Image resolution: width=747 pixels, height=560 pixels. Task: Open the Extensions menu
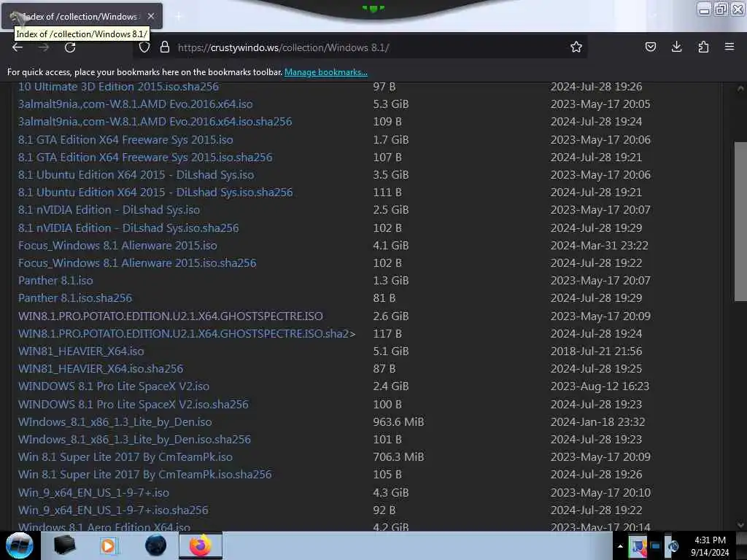(x=703, y=47)
